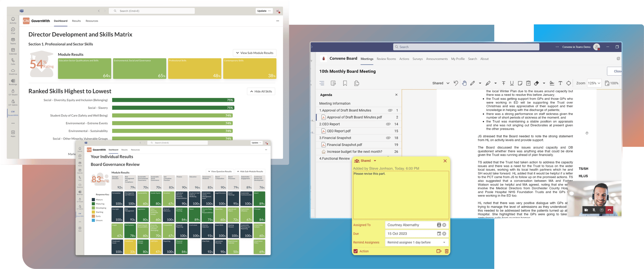Export the sticky note with the arrow icon
Image resolution: width=644 pixels, height=269 pixels.
[x=439, y=251]
